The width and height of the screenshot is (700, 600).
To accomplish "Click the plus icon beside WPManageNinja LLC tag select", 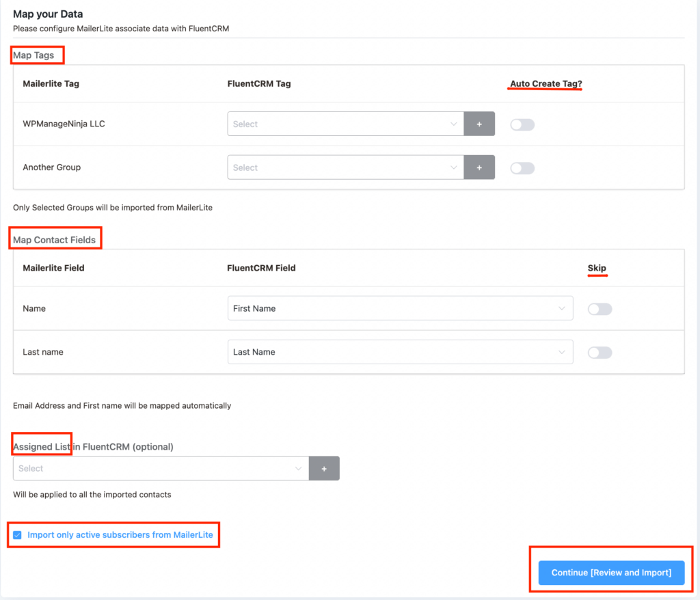I will click(x=479, y=124).
